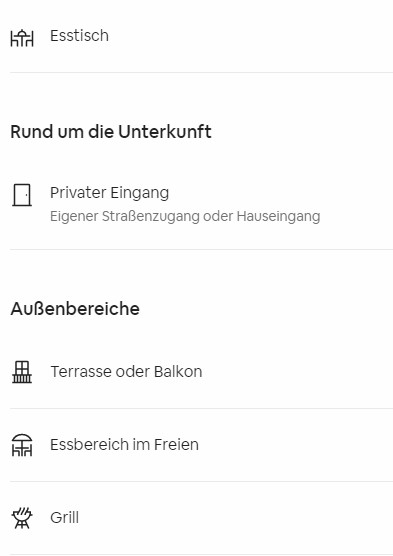Click the word Eingang in Privater Eingang
The width and height of the screenshot is (393, 556).
(x=139, y=193)
